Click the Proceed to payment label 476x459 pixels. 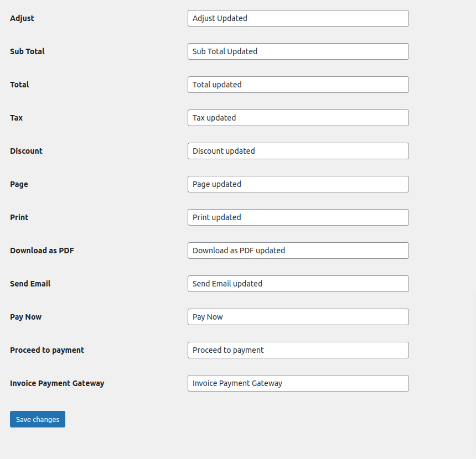(47, 350)
